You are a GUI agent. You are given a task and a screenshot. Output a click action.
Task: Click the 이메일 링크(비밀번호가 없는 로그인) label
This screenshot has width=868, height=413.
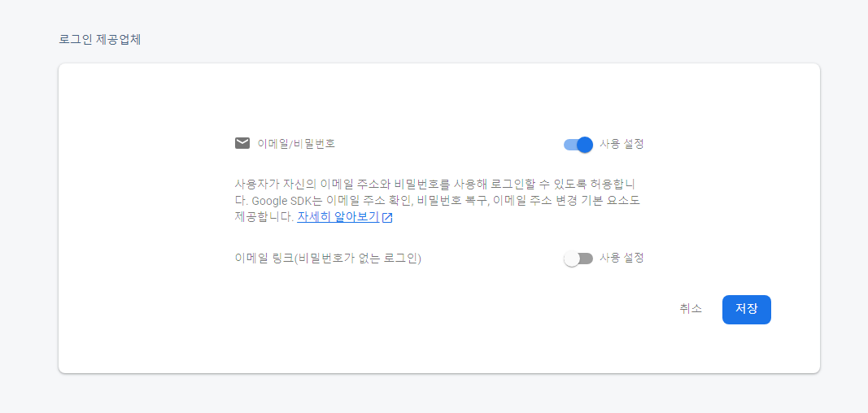(329, 259)
